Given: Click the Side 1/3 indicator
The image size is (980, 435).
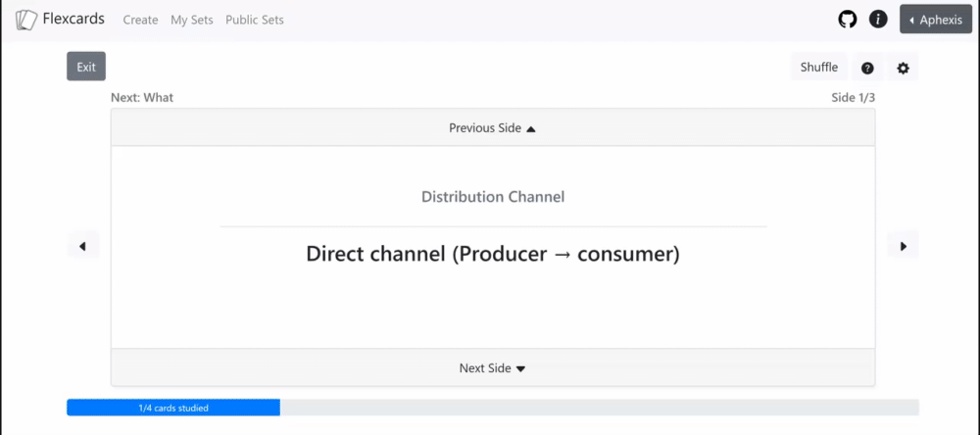Looking at the screenshot, I should 853,98.
